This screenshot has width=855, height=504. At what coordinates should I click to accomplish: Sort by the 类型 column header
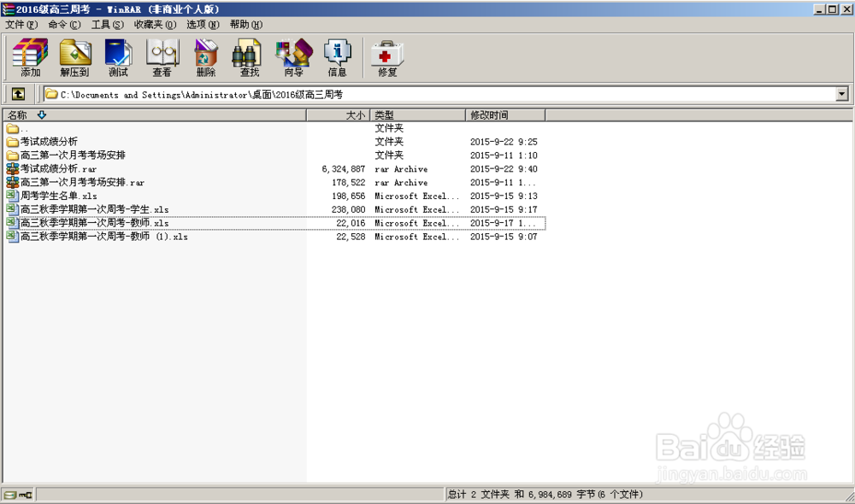pyautogui.click(x=418, y=115)
